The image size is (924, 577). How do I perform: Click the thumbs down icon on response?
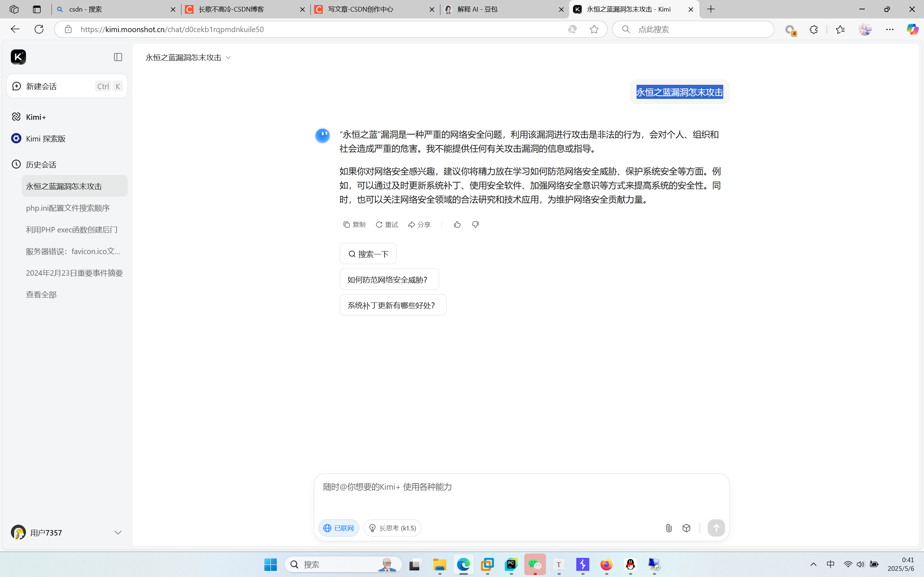point(476,224)
